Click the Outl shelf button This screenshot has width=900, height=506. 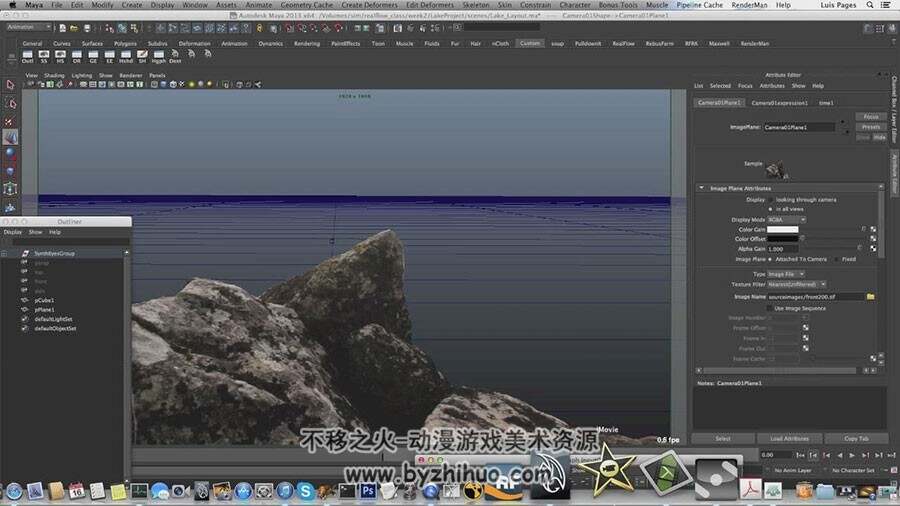tap(27, 56)
